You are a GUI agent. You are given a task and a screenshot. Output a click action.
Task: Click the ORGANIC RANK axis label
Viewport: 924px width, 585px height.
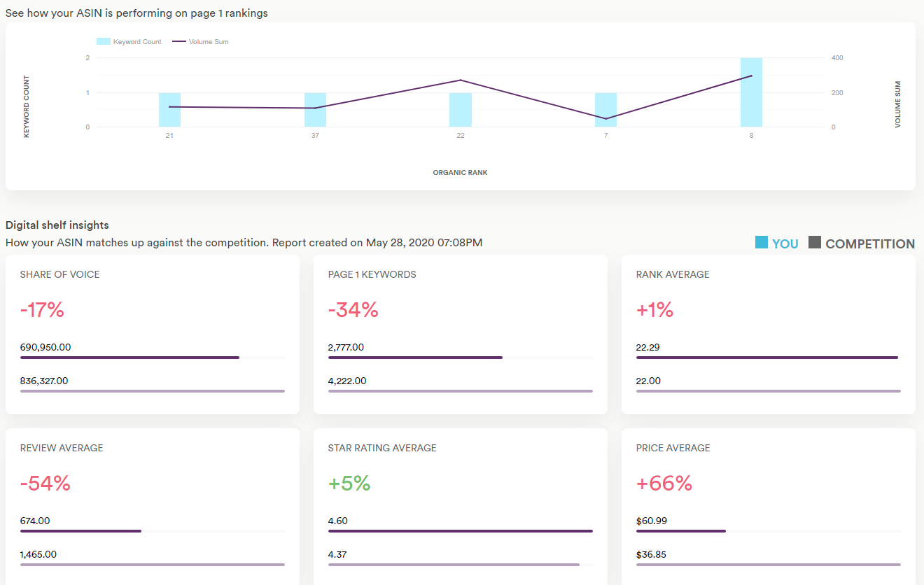click(x=460, y=172)
